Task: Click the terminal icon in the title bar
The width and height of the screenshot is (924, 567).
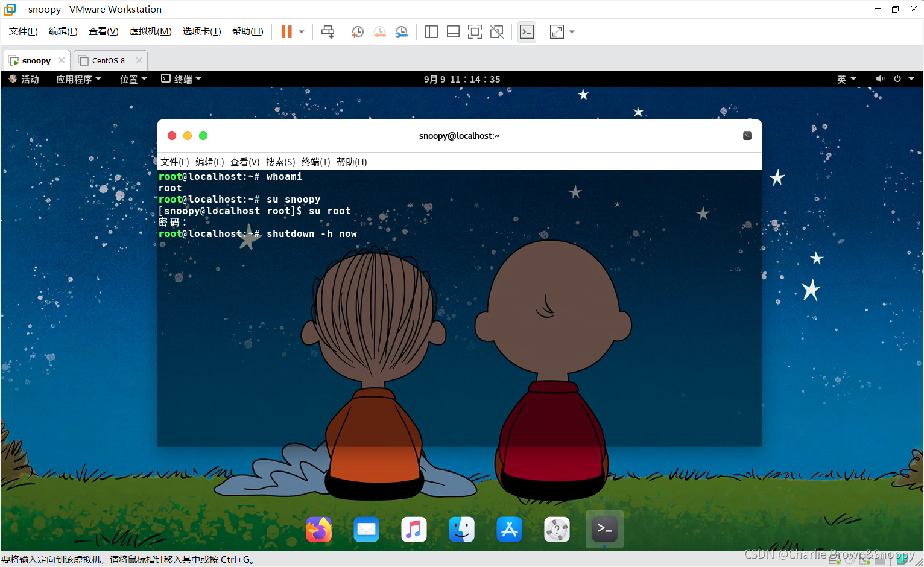Action: pos(747,136)
